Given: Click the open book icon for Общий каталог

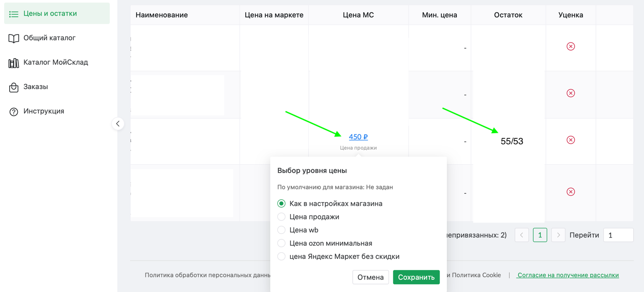Looking at the screenshot, I should pyautogui.click(x=14, y=38).
